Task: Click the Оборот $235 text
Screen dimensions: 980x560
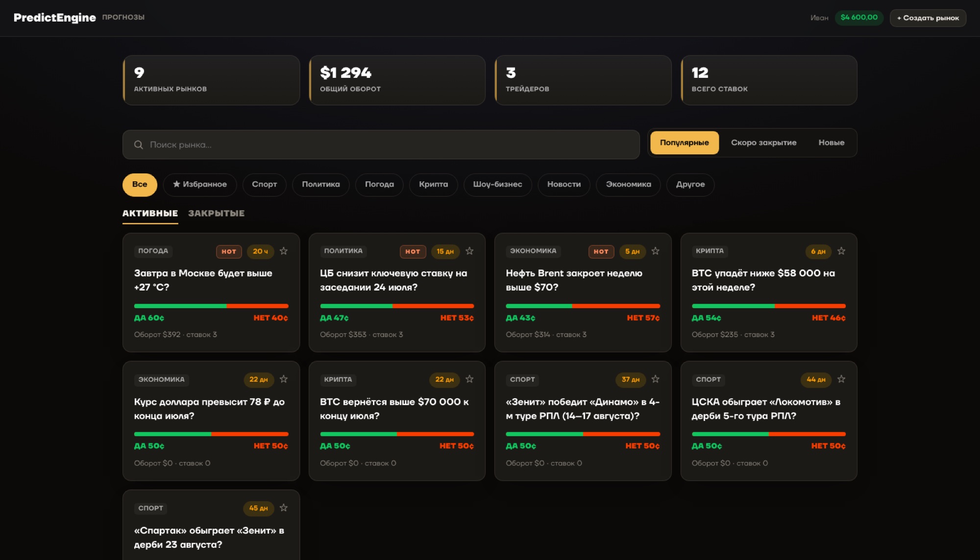Action: 714,335
